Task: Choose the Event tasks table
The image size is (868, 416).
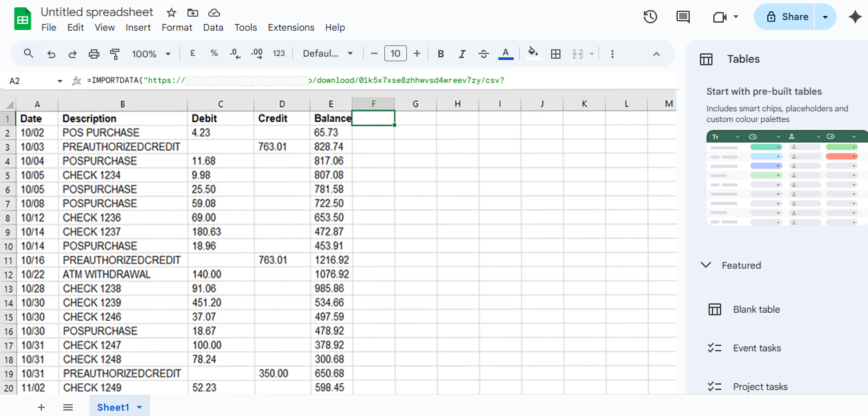Action: [x=757, y=348]
